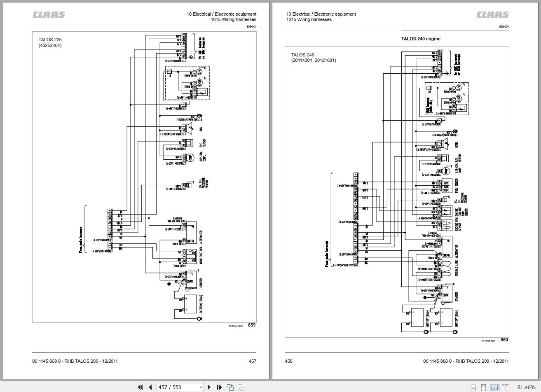Click the CLAAS logo on right page
The height and width of the screenshot is (392, 541).
coord(493,15)
